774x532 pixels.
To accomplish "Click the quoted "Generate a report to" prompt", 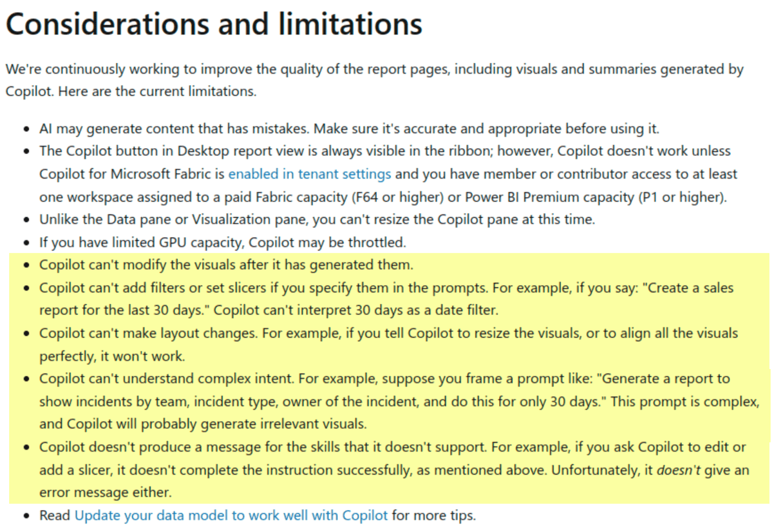I will pyautogui.click(x=665, y=379).
